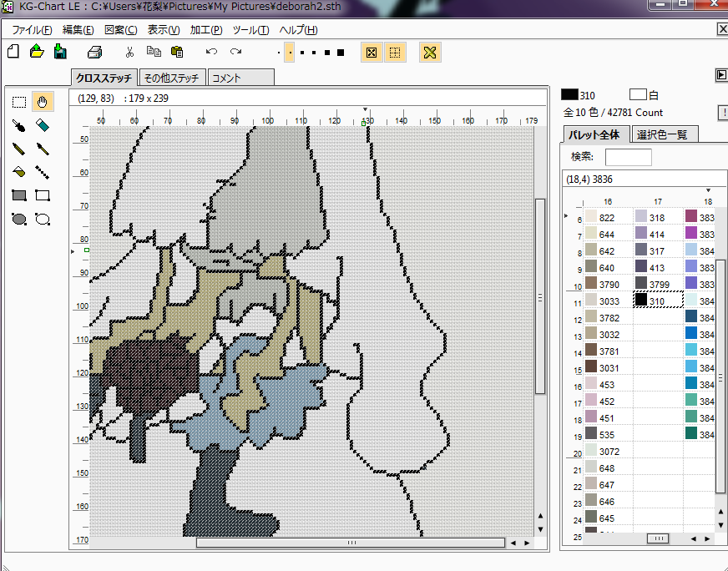Select the hand pan tool
The height and width of the screenshot is (571, 728).
tap(43, 102)
